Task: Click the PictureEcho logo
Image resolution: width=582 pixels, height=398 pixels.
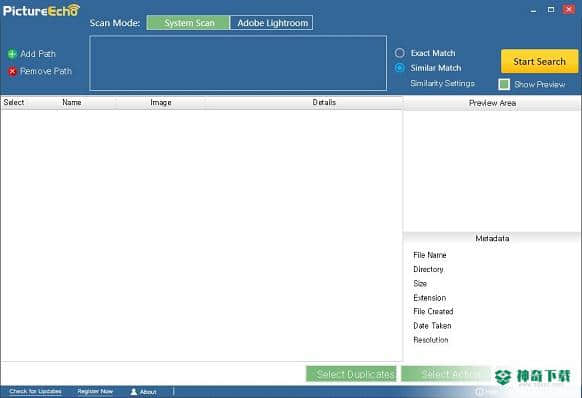Action: [x=41, y=10]
